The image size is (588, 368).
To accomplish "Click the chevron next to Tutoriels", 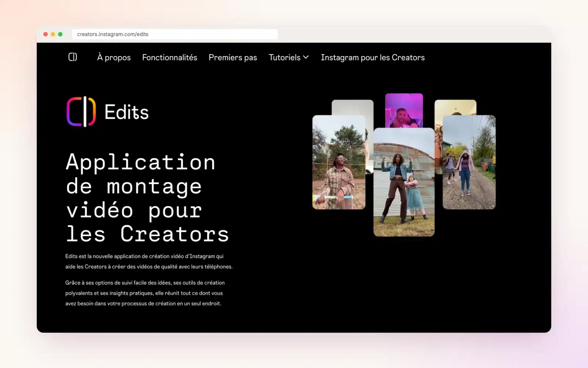I will click(306, 57).
